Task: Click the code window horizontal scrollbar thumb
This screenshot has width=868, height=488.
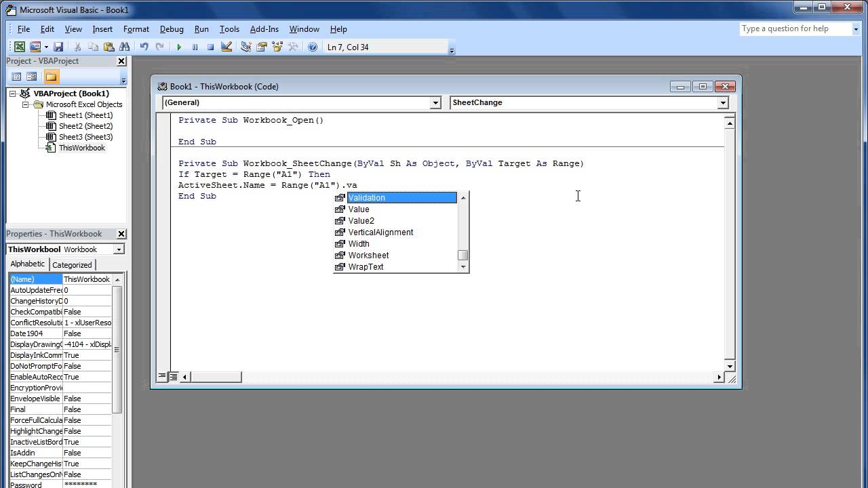Action: (216, 377)
